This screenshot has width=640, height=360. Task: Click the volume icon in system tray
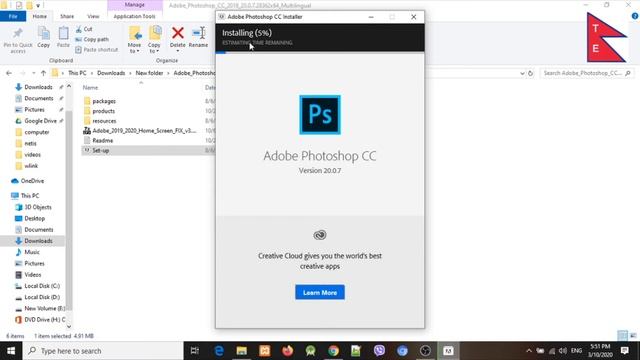pyautogui.click(x=563, y=351)
